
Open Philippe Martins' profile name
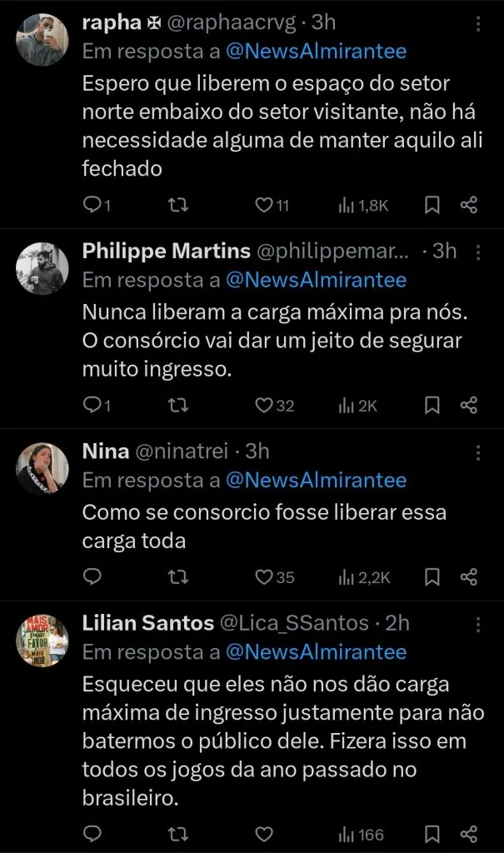[x=167, y=252]
